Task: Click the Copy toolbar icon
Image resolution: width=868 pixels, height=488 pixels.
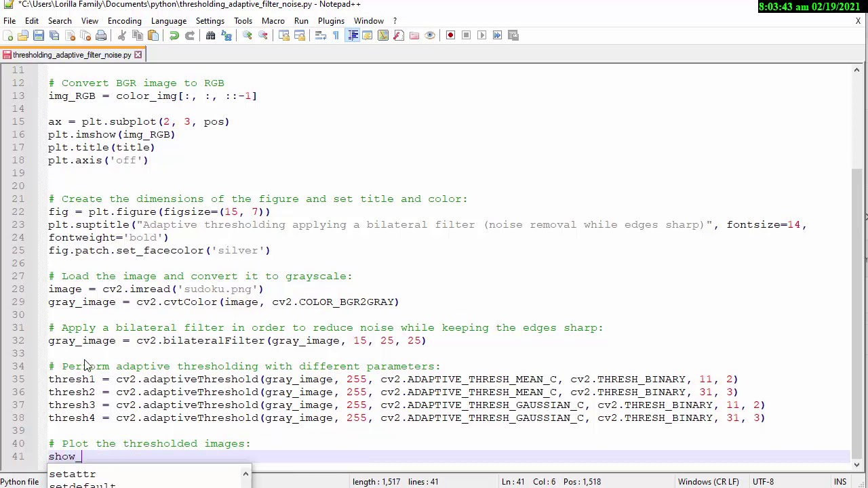Action: (138, 35)
